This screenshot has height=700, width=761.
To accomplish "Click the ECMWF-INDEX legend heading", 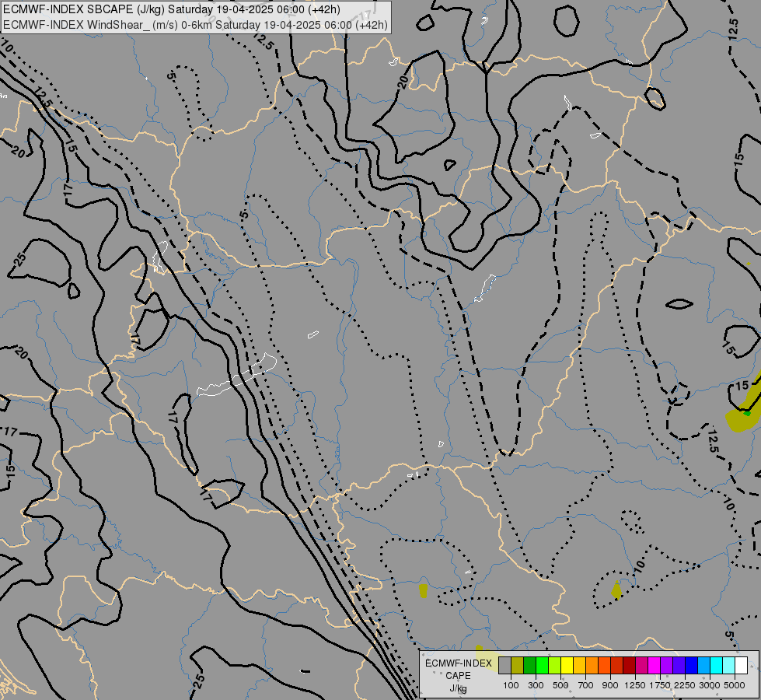I will click(x=458, y=663).
